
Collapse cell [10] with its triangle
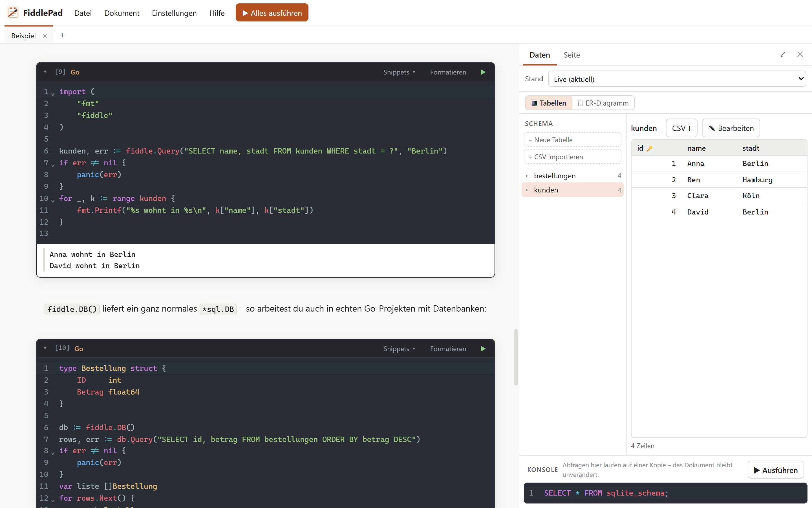[x=45, y=349]
